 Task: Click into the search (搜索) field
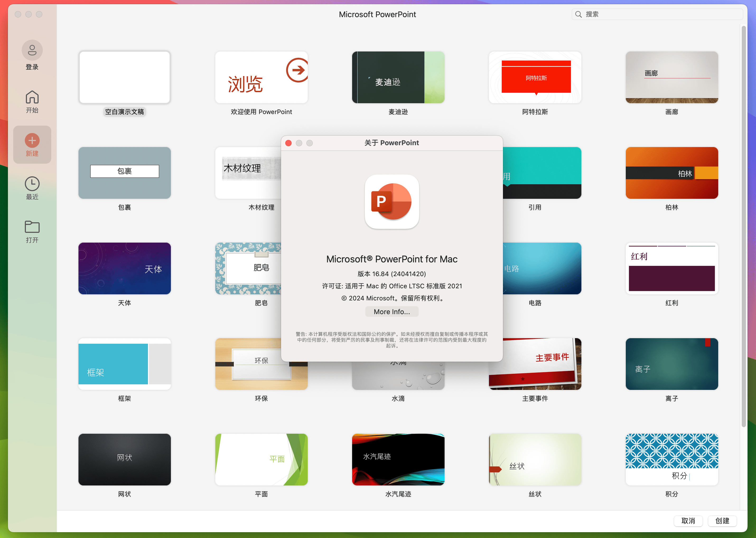(x=657, y=14)
